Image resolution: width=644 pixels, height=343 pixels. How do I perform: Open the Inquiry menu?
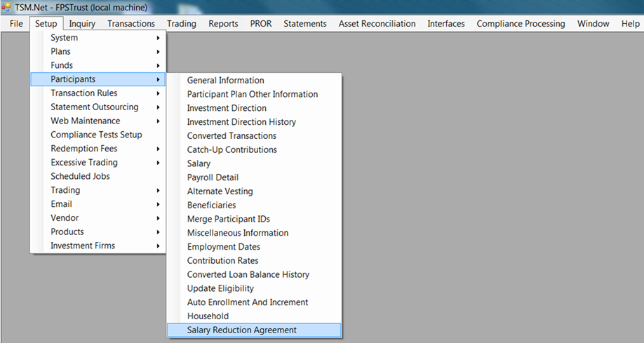(x=82, y=24)
